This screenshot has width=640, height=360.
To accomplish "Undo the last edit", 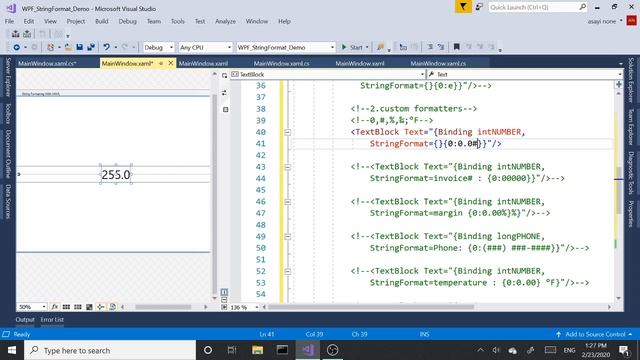I will point(107,47).
